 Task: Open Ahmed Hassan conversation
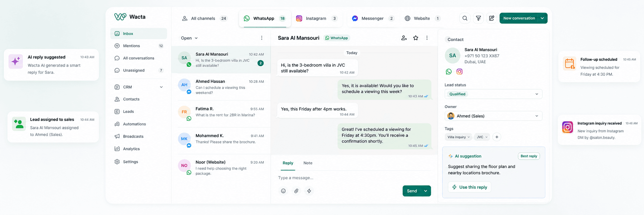tap(221, 87)
